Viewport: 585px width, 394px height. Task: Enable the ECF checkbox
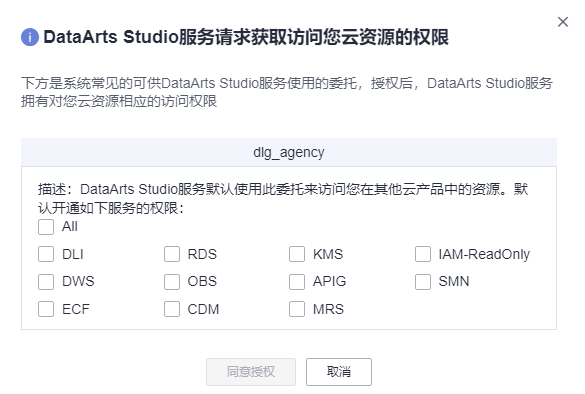[x=46, y=309]
